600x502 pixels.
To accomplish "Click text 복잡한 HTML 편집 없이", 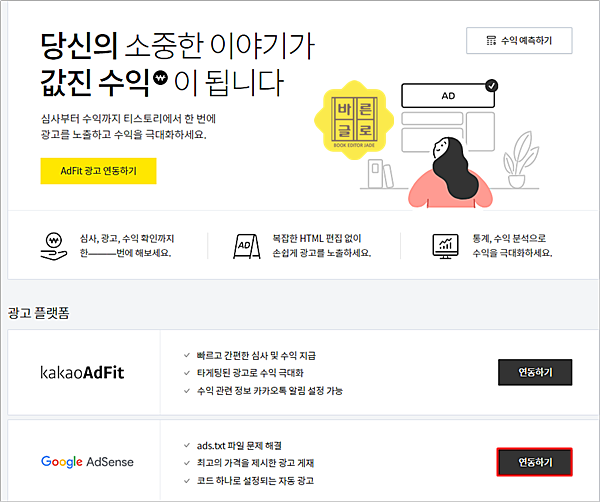I will (x=317, y=238).
